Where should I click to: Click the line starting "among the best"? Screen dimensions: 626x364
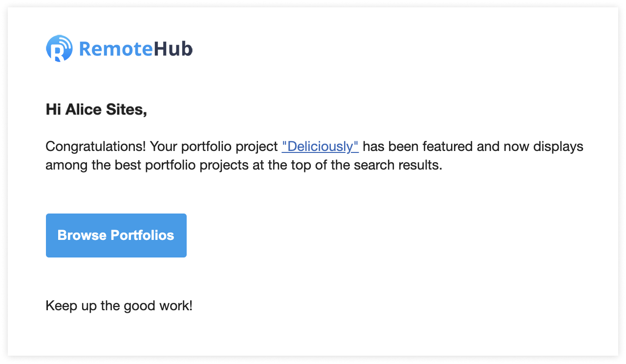pyautogui.click(x=244, y=165)
